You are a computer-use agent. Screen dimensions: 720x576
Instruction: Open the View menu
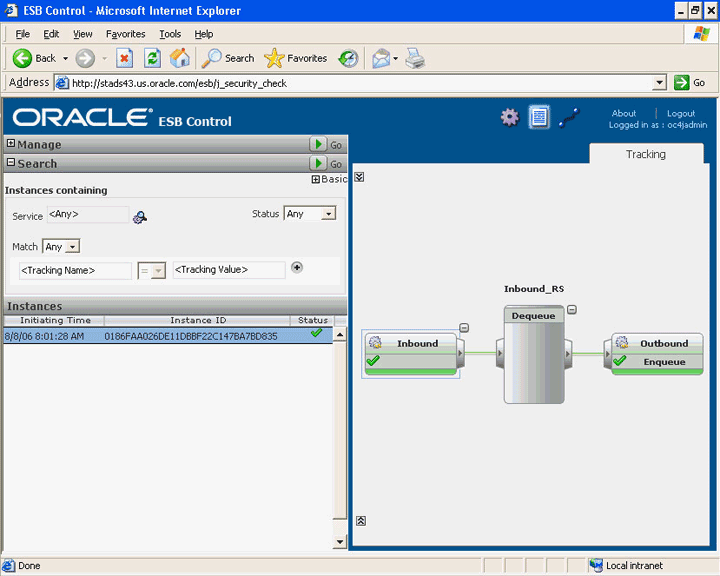point(83,34)
